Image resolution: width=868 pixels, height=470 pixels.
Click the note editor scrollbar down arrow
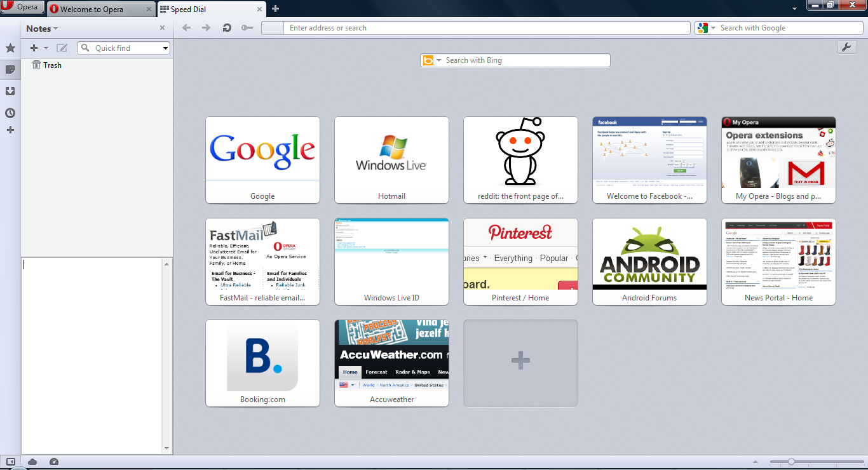[167, 448]
